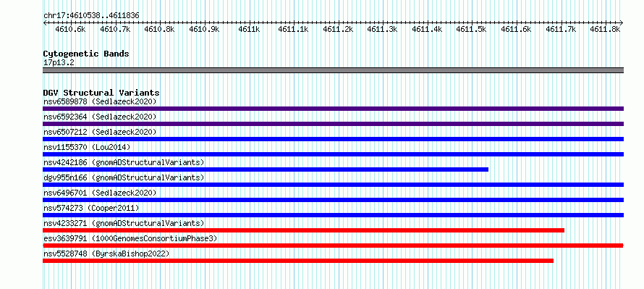This screenshot has height=289, width=644.
Task: Click ruler tick label 4611.6k
Action: tap(516, 29)
